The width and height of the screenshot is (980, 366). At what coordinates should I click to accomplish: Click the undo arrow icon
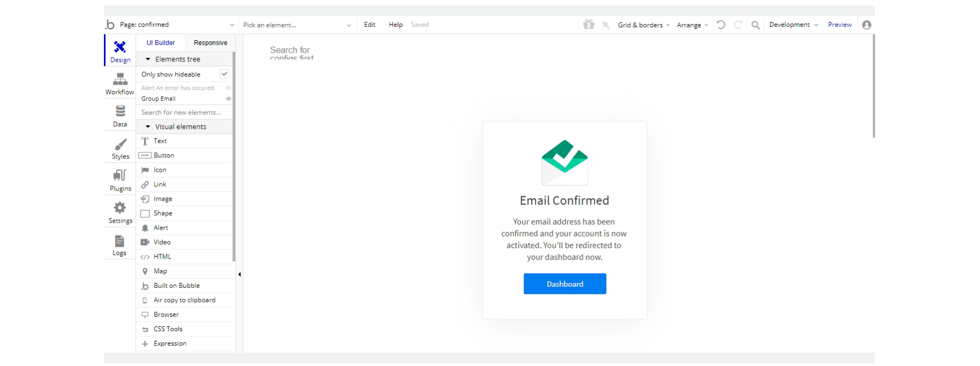[x=721, y=25]
